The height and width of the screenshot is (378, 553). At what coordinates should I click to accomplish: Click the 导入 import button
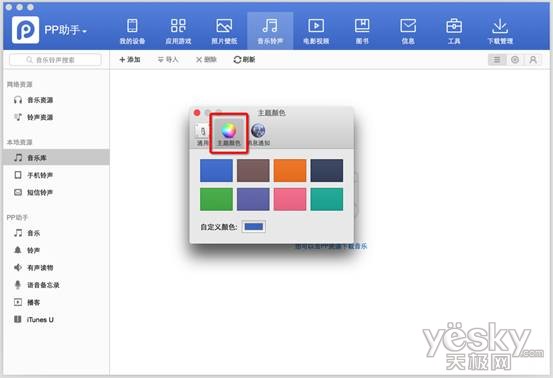[x=168, y=60]
